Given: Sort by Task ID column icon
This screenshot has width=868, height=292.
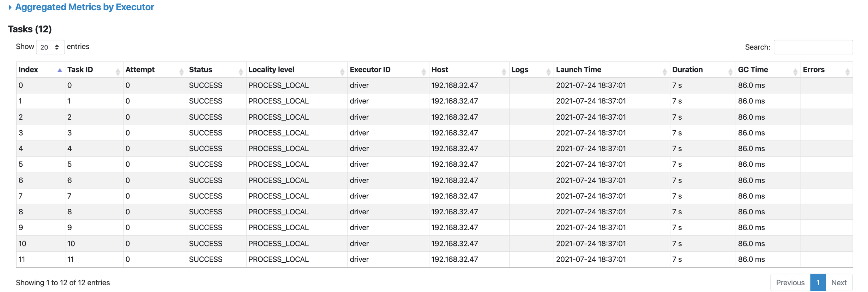Looking at the screenshot, I should click(x=118, y=72).
